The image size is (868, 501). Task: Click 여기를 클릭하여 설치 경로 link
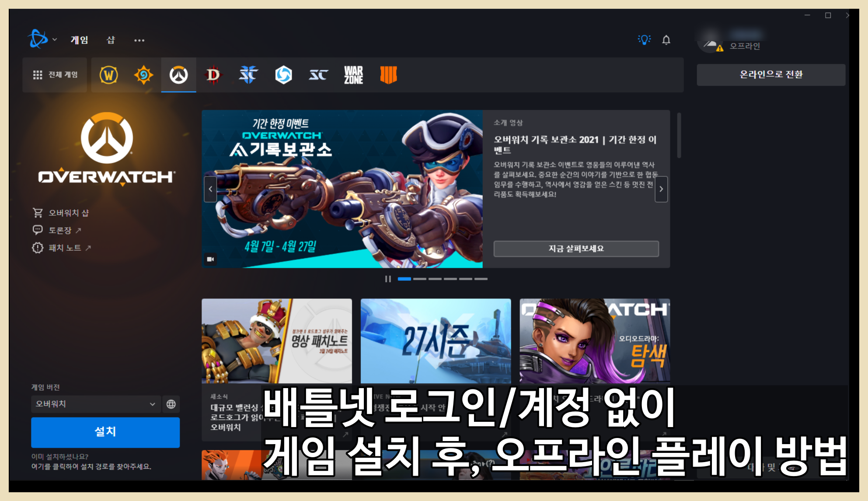[x=91, y=466]
